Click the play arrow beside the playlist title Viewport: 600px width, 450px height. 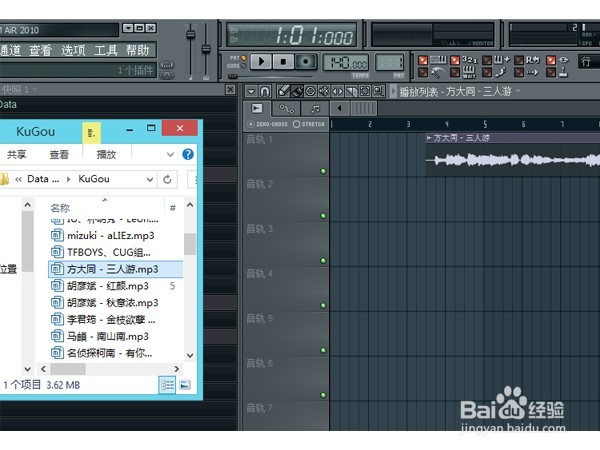[x=393, y=91]
